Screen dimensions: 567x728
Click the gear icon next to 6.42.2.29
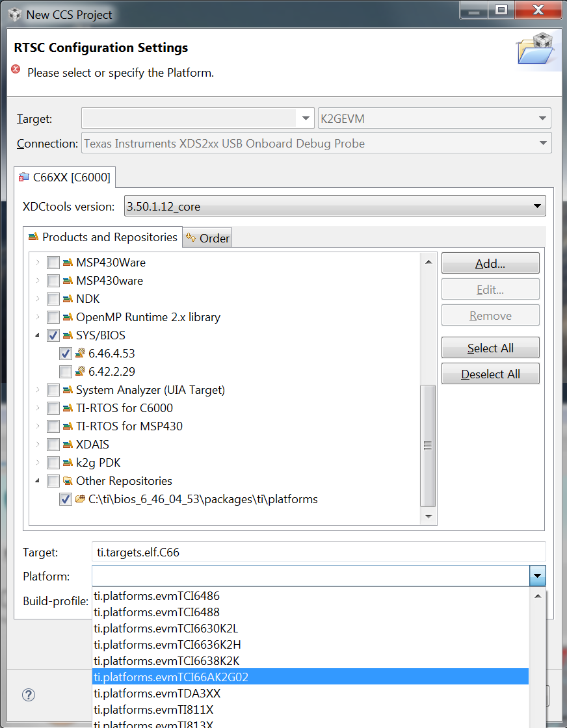[81, 371]
